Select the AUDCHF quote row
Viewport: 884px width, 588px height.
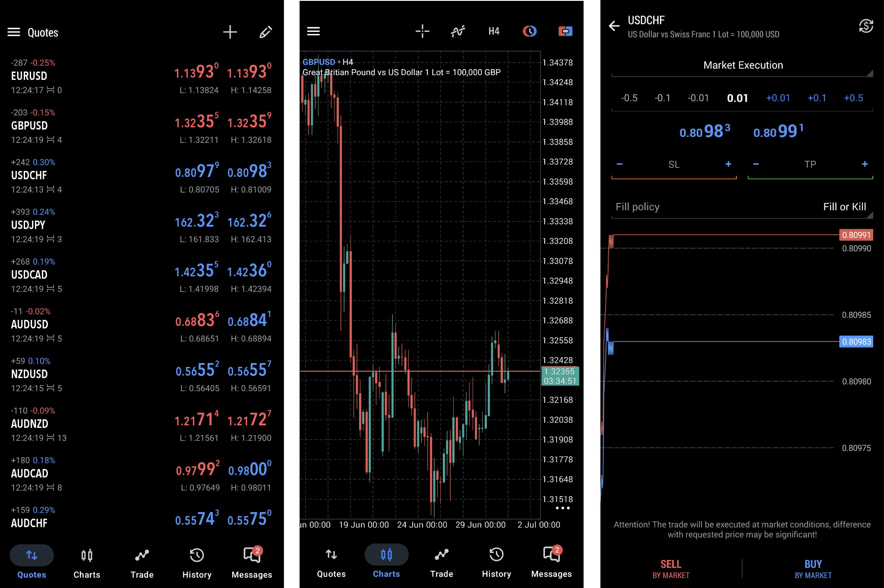(x=142, y=518)
